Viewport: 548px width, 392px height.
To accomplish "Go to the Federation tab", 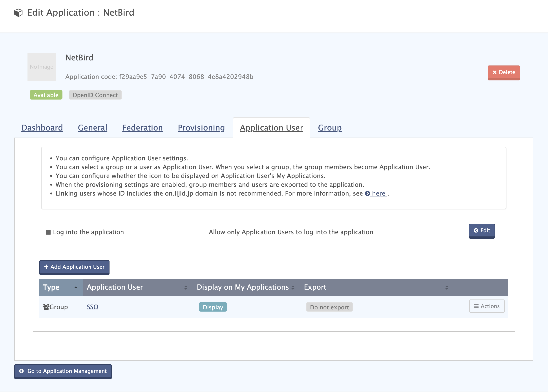I will (x=142, y=128).
